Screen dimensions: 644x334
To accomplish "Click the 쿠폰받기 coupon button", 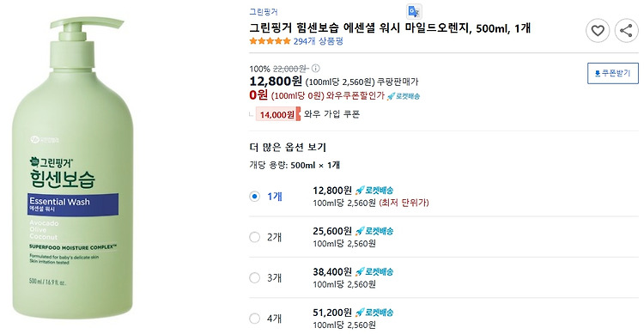I will coord(613,73).
